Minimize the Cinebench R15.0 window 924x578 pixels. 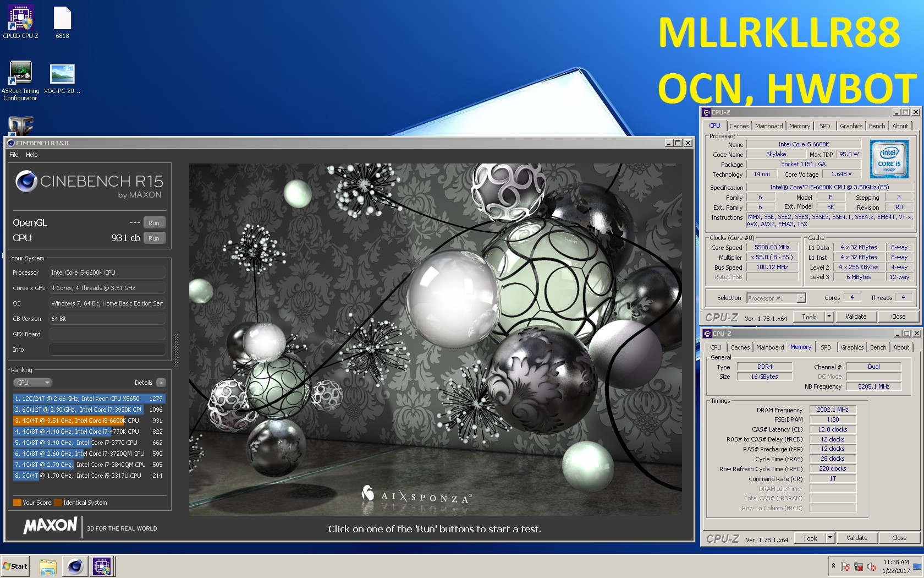click(x=669, y=143)
